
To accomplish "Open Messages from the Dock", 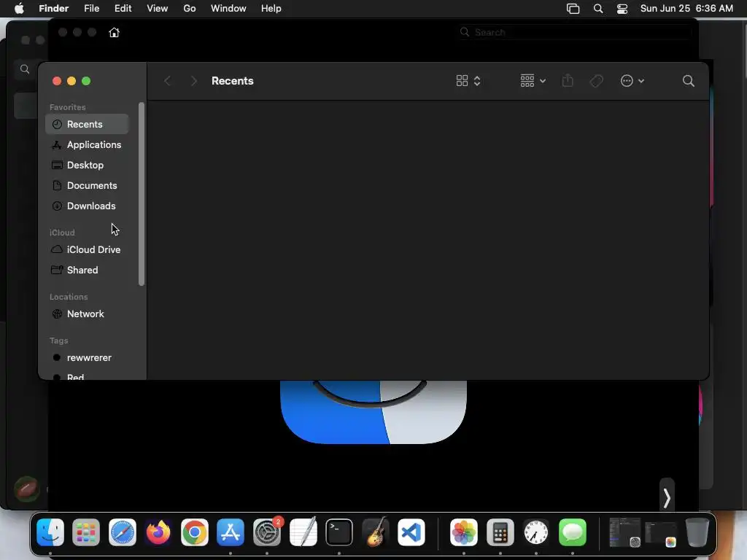I will coord(572,532).
